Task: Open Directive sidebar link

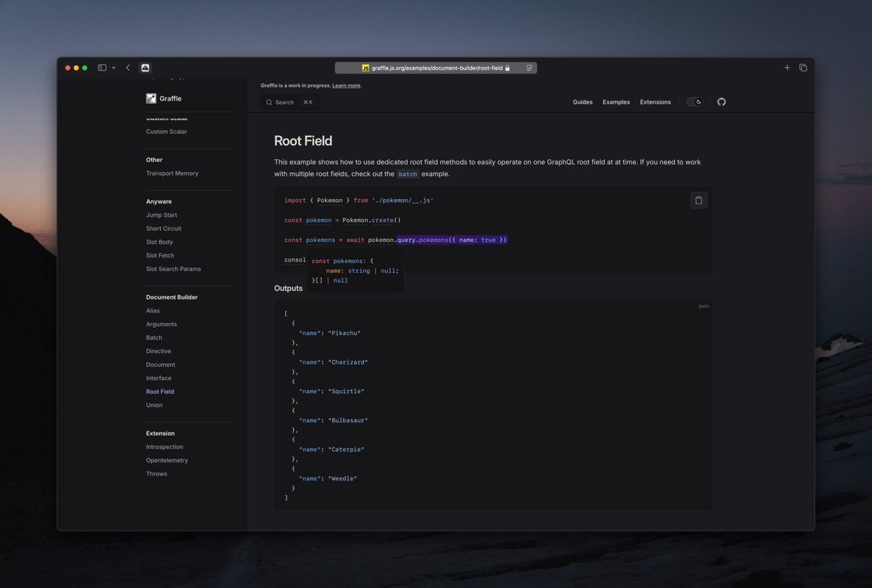Action: (158, 351)
